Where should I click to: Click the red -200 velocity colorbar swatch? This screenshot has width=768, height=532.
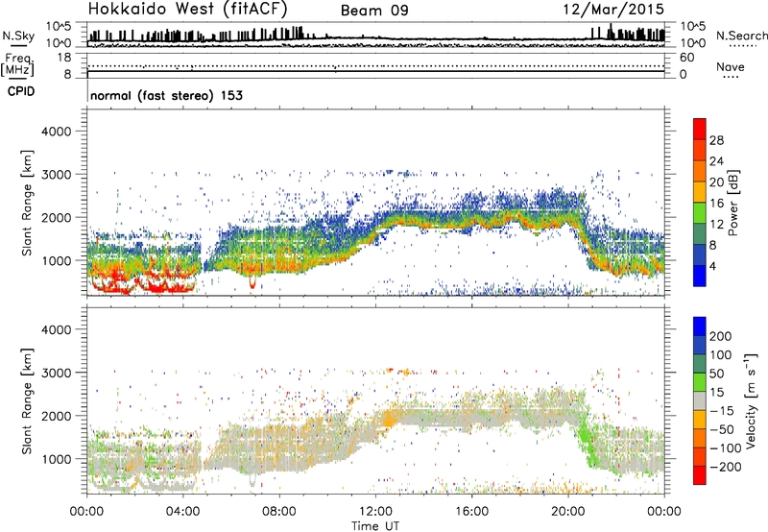[x=700, y=475]
